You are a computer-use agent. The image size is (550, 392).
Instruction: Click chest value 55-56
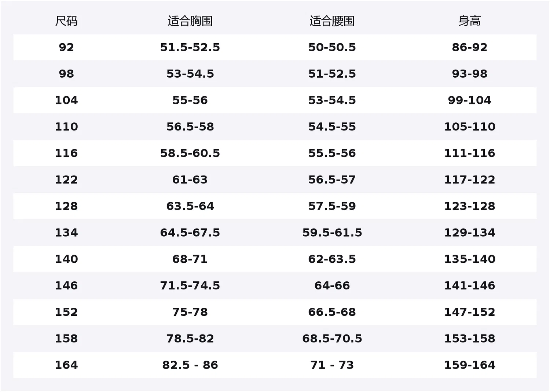tap(190, 100)
